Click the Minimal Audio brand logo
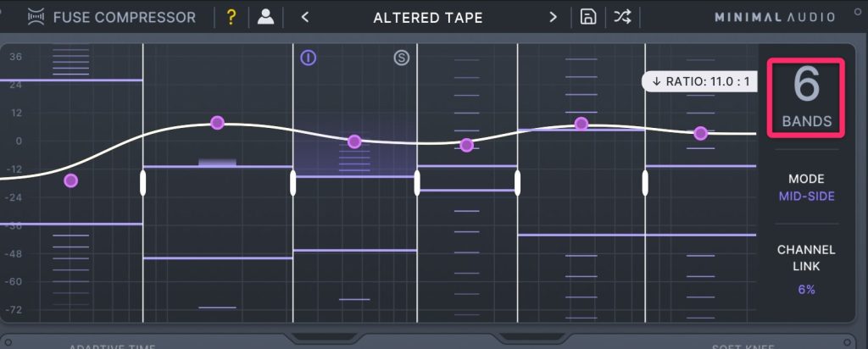This screenshot has width=868, height=349. (x=776, y=17)
